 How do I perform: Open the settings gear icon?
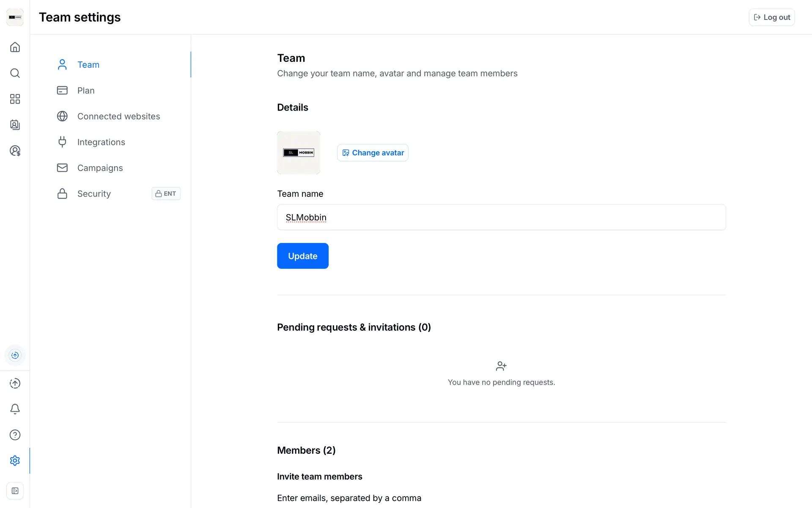click(x=15, y=461)
